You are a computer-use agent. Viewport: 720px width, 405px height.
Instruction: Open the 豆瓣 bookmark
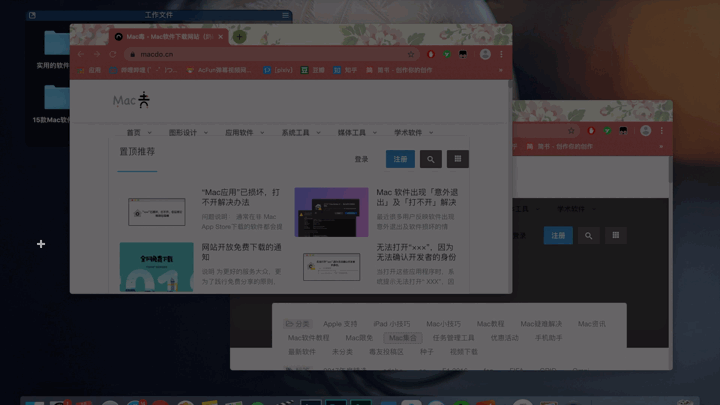pyautogui.click(x=313, y=70)
